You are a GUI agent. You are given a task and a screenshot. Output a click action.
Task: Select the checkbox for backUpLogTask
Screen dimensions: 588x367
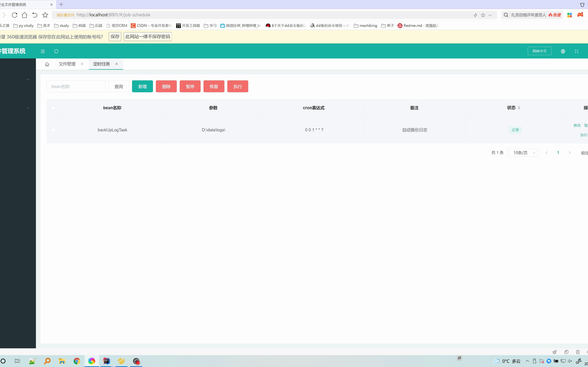[x=53, y=130]
